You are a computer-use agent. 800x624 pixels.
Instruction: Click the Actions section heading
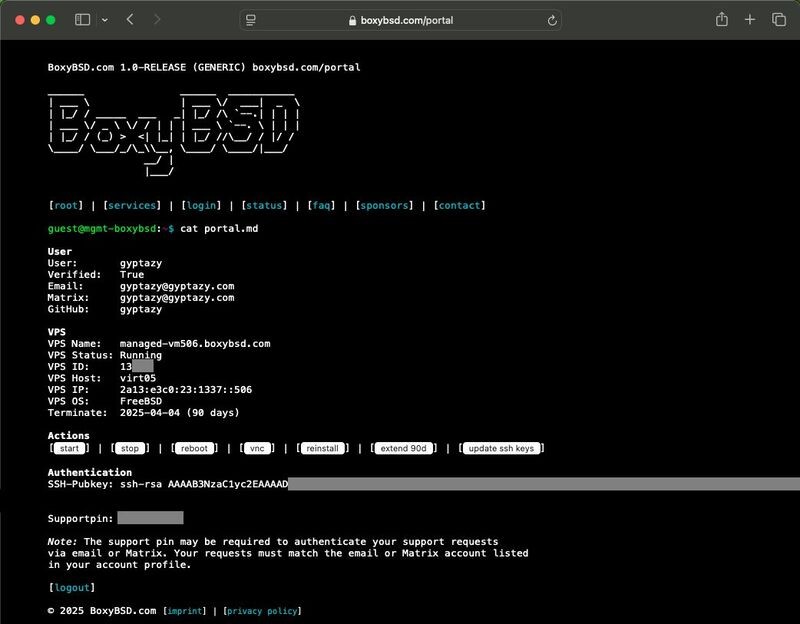68,436
